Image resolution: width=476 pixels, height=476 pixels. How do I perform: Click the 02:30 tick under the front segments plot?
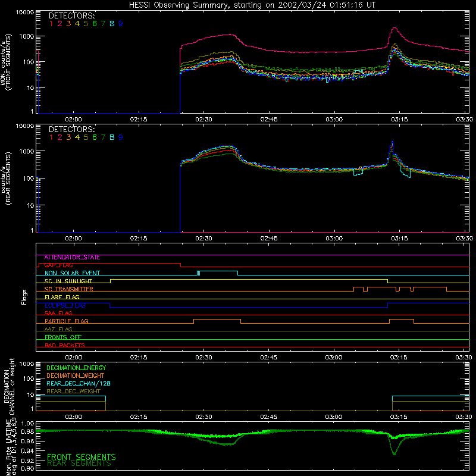[203, 120]
